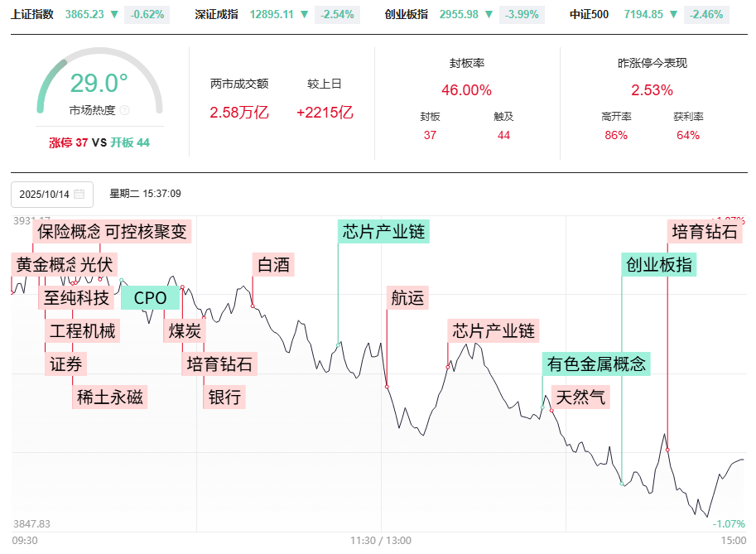Open the 中证500 index name
This screenshot has width=756, height=554.
[x=589, y=14]
